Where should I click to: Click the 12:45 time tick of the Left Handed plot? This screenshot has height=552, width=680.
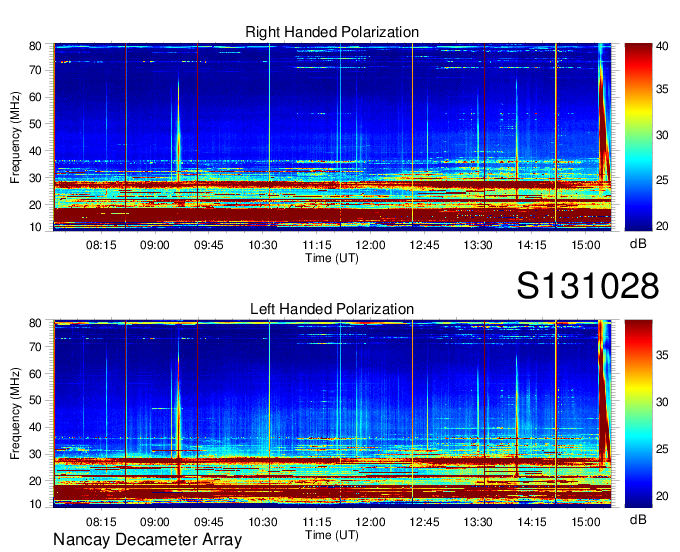[424, 522]
